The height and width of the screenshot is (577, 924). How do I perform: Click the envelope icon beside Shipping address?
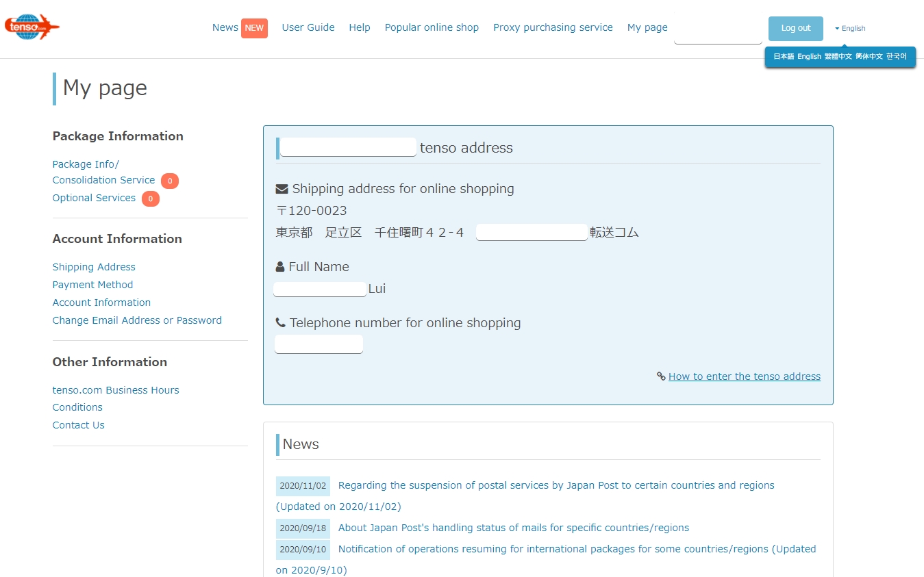(282, 189)
